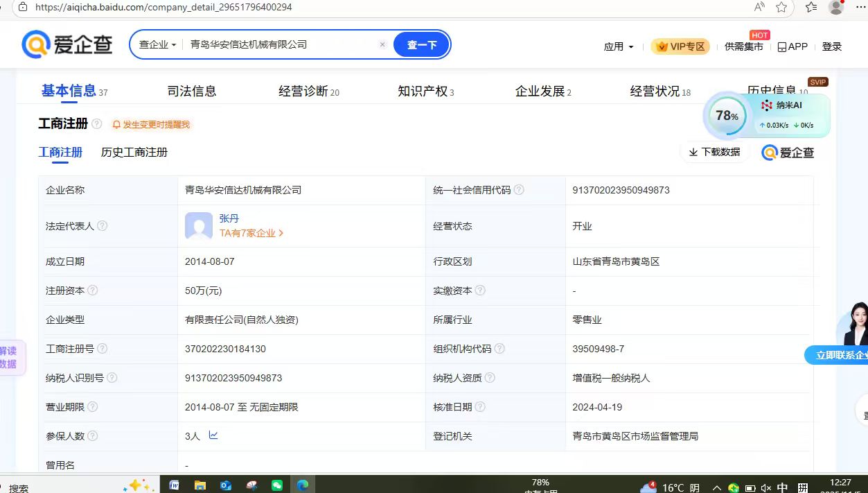Click the 下载数据 download button
Screen dimensions: 868x493
(x=714, y=152)
